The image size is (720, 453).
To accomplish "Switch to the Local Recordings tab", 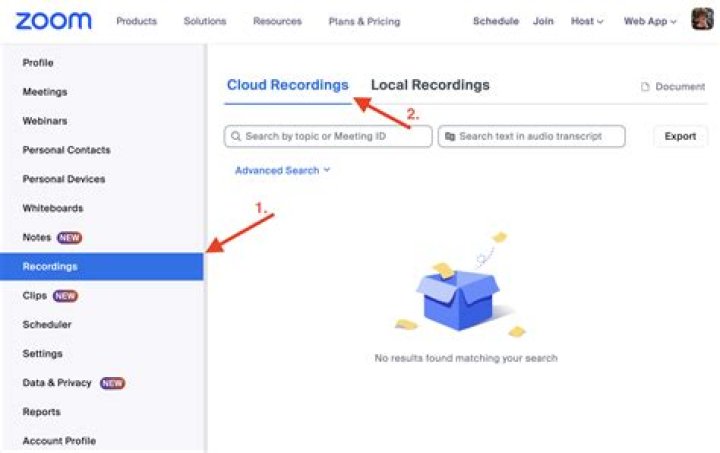I will pos(430,85).
